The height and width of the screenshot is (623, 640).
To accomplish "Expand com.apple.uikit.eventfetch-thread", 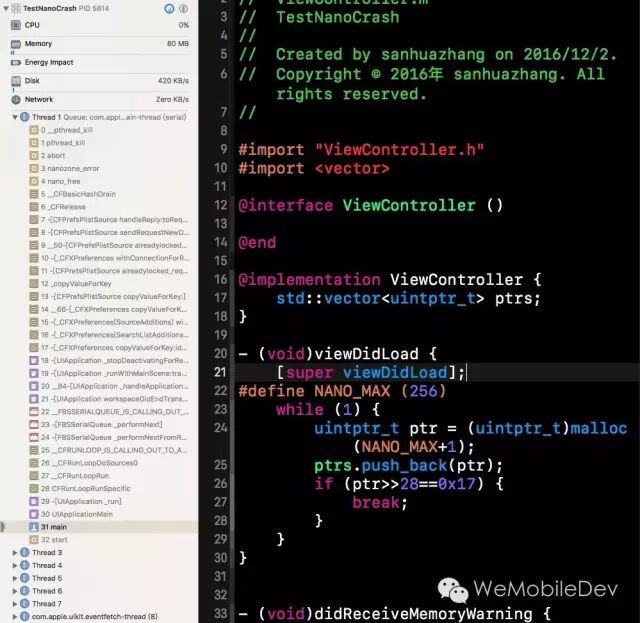I will point(15,616).
